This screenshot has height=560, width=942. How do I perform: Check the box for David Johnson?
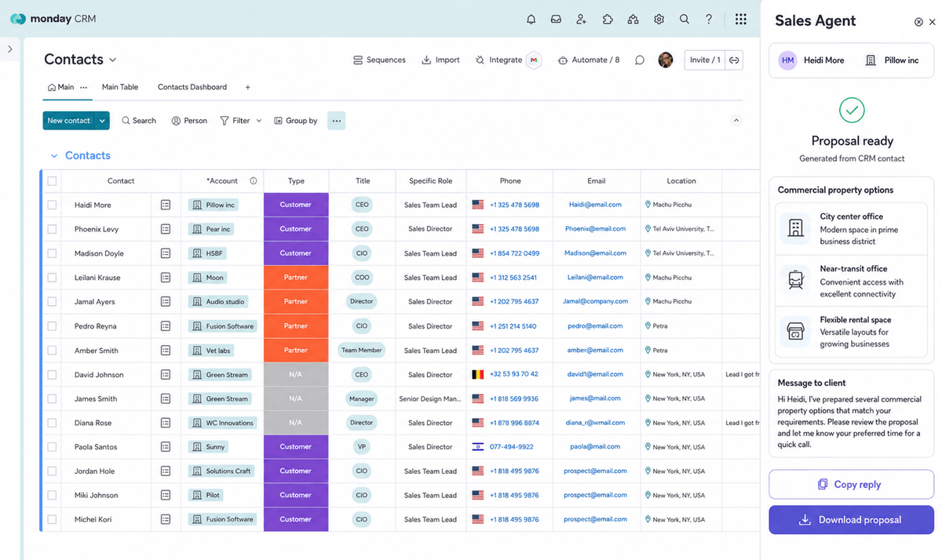(52, 374)
